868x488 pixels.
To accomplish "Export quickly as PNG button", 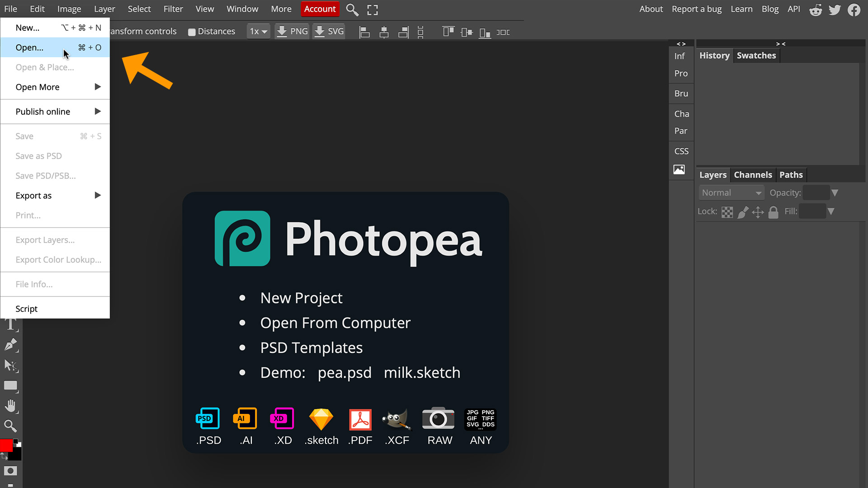I will pyautogui.click(x=292, y=32).
